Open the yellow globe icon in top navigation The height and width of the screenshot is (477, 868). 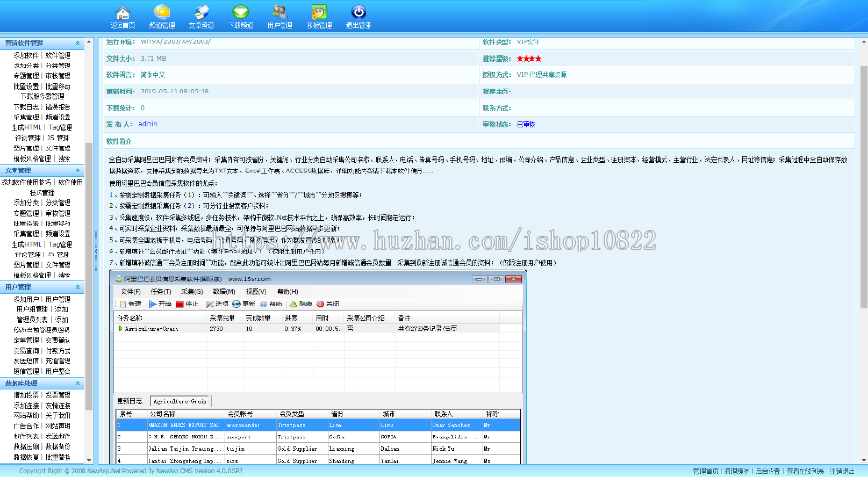coord(161,13)
